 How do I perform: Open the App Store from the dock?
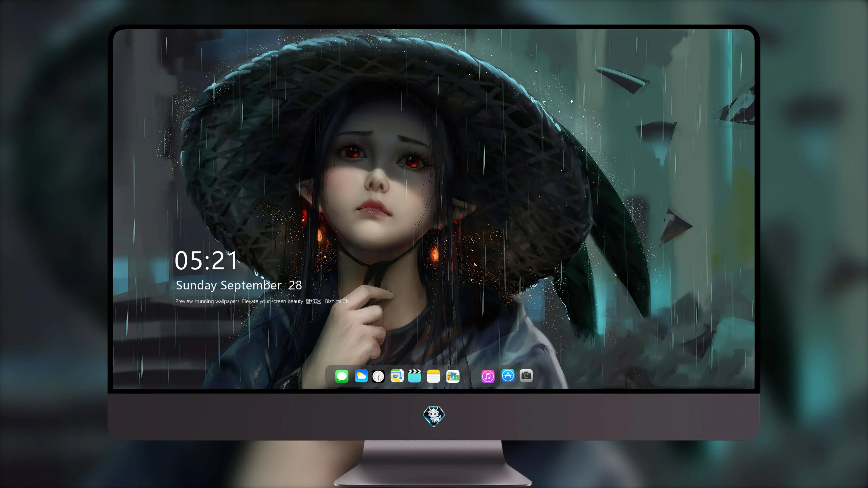point(508,376)
